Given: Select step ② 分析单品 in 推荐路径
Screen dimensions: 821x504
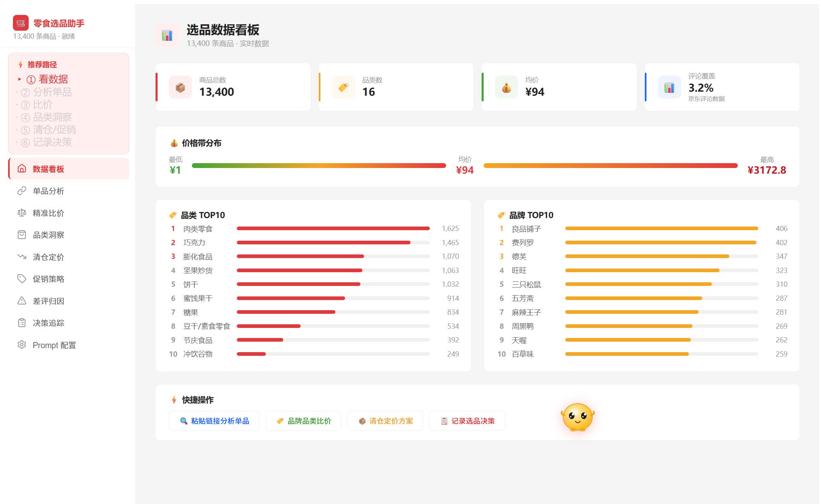Looking at the screenshot, I should tap(46, 92).
